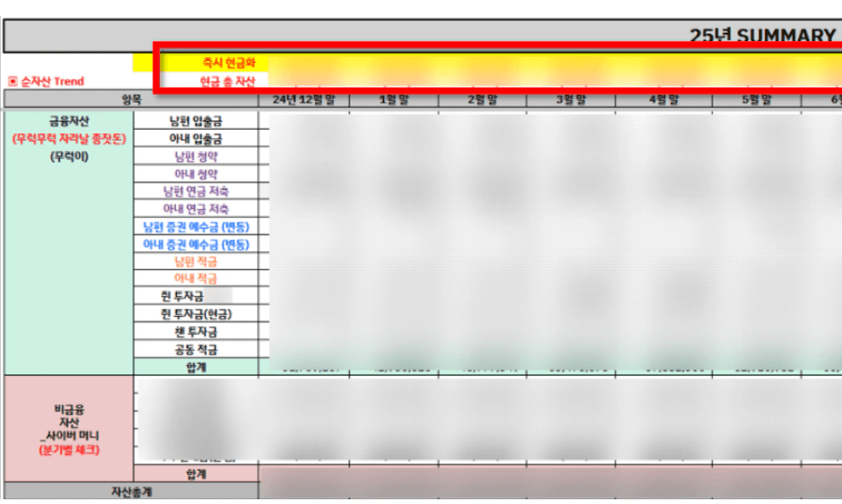
Task: Select '아내 증권 예수금 (변동)' row label
Action: pos(196,244)
